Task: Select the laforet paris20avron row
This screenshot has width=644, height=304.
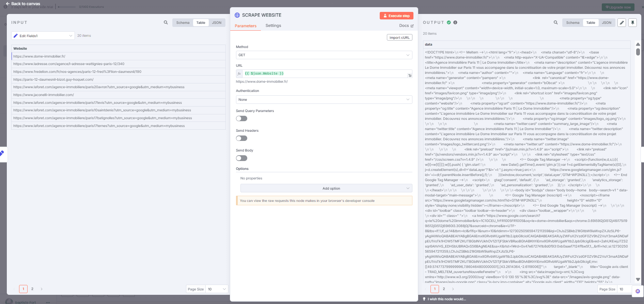Action: coord(119,87)
